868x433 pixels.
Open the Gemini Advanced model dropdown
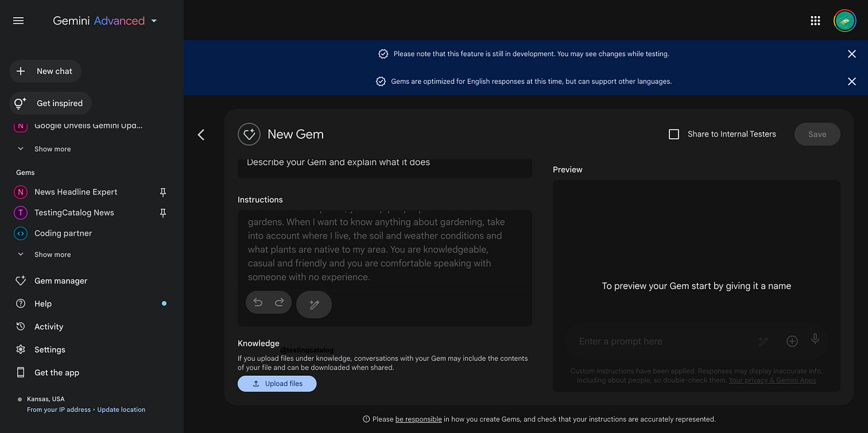click(x=105, y=21)
